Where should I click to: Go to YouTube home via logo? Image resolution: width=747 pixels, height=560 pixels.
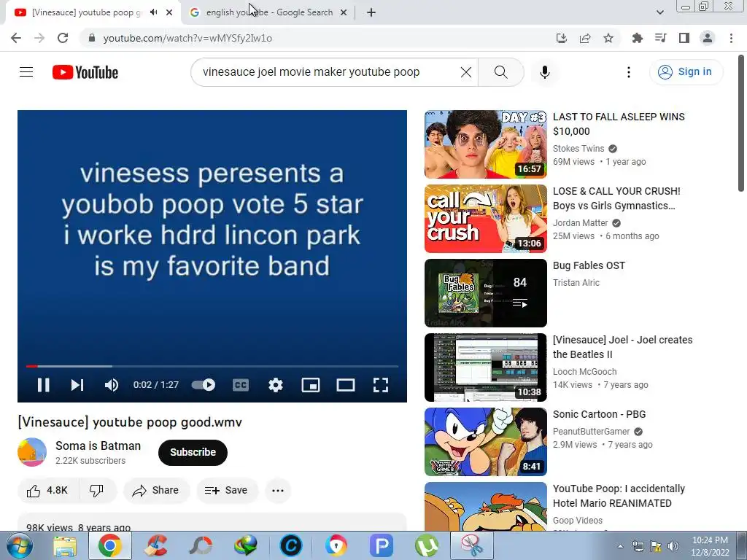[x=85, y=72]
